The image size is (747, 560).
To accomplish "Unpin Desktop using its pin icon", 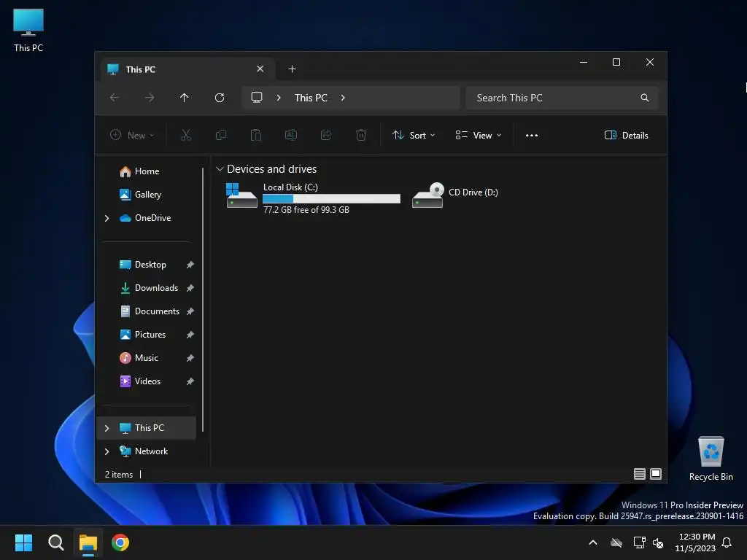I will click(x=190, y=265).
